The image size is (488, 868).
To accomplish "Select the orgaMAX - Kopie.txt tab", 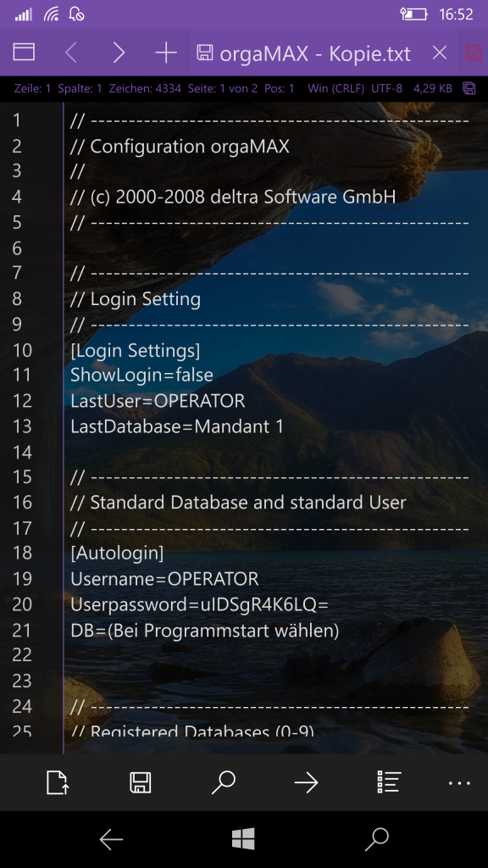I will 315,53.
